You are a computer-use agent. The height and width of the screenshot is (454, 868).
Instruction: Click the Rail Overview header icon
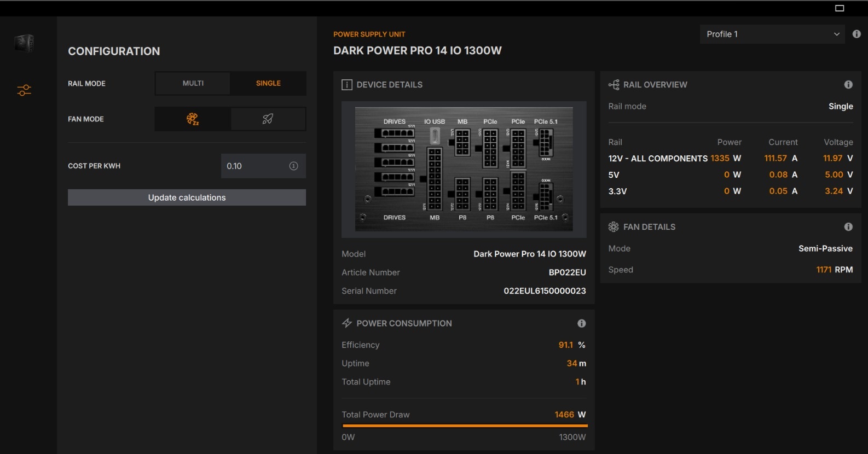pyautogui.click(x=614, y=85)
